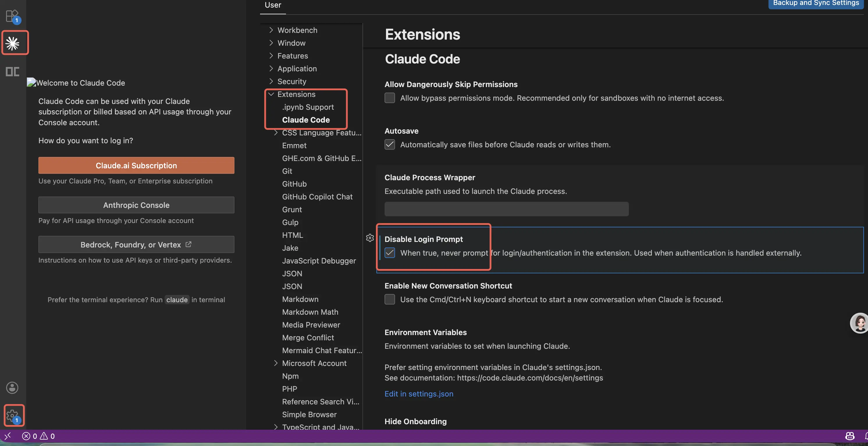Click the gear beside Disable Login Prompt
The height and width of the screenshot is (446, 868).
tap(370, 238)
